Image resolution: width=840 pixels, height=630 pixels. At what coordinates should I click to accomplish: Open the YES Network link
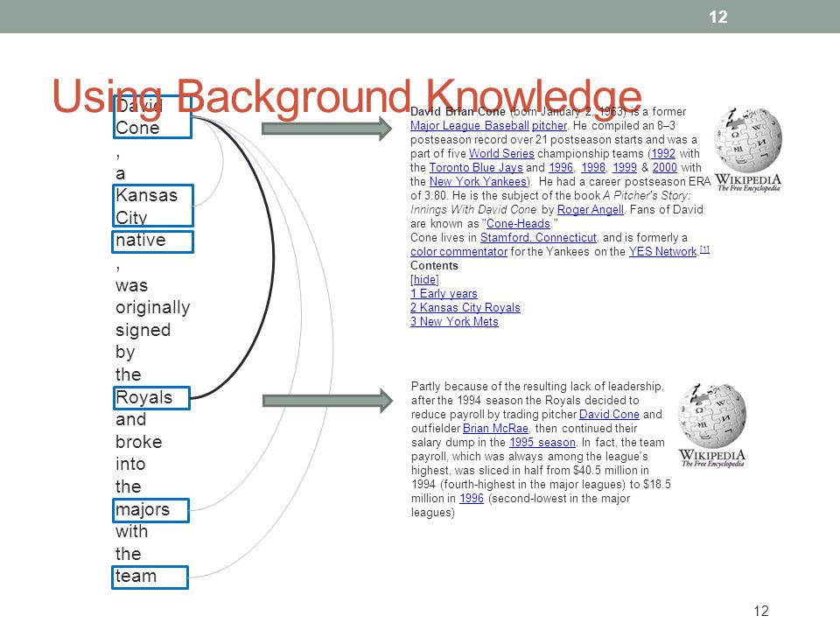pos(662,251)
